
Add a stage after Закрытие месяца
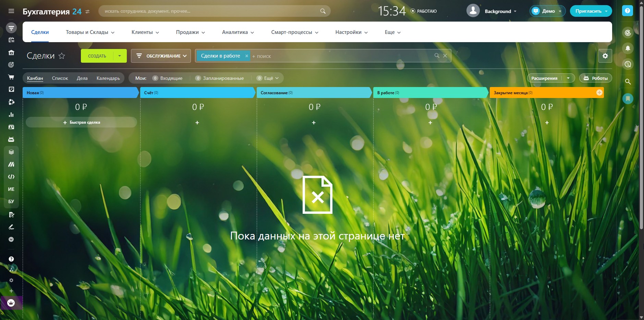[599, 93]
